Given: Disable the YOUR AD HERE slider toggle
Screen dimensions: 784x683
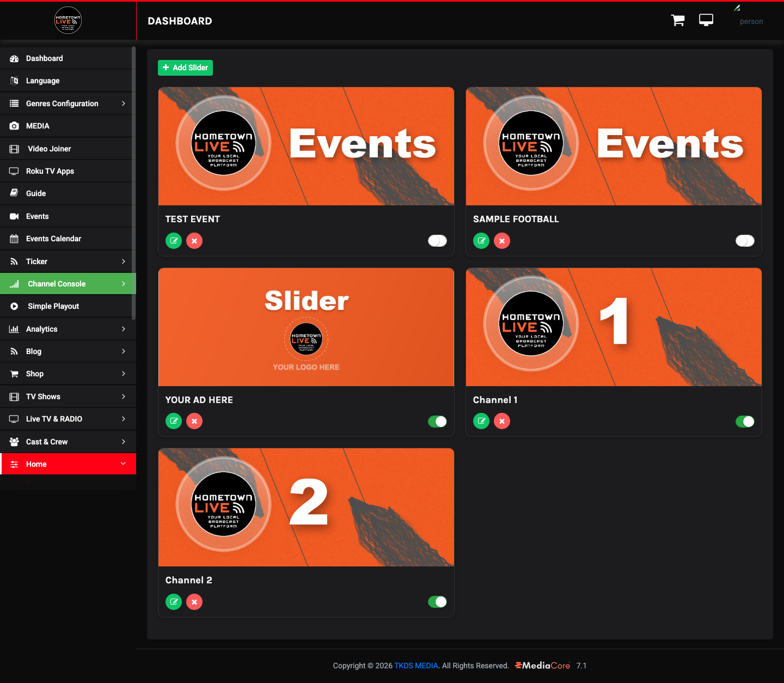Looking at the screenshot, I should (x=437, y=422).
